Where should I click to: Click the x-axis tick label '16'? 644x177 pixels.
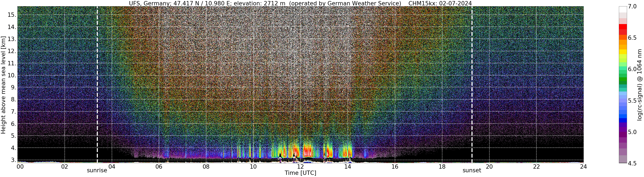(395, 167)
